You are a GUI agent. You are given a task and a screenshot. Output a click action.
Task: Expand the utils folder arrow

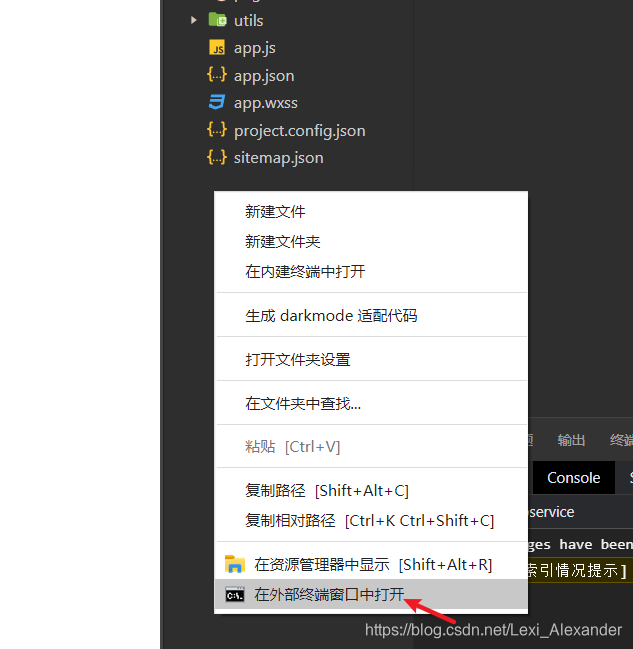coord(193,20)
